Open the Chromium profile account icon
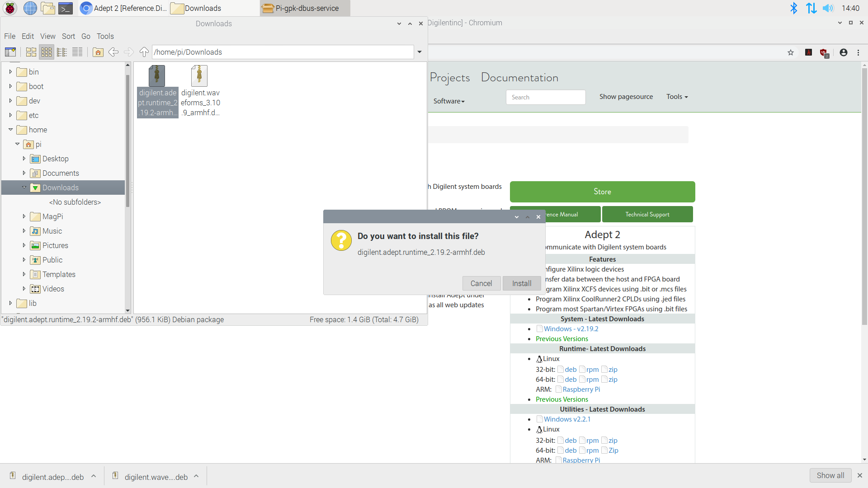 point(844,52)
